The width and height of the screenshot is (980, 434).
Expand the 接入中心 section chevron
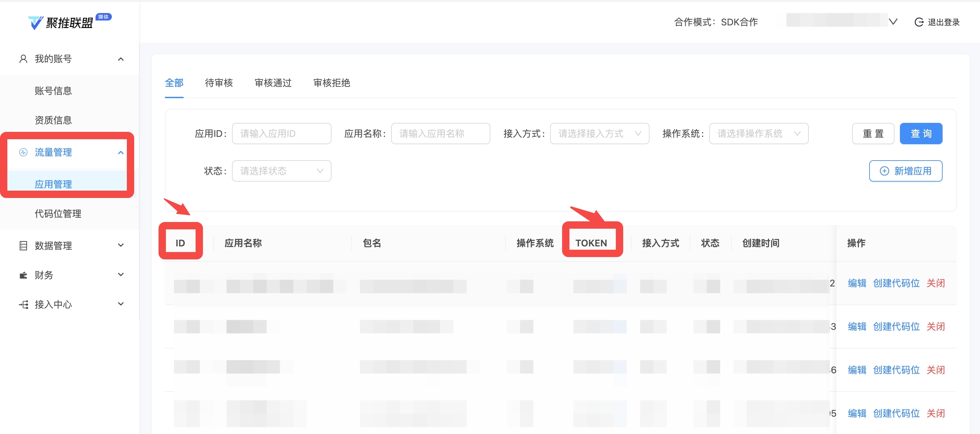(120, 304)
